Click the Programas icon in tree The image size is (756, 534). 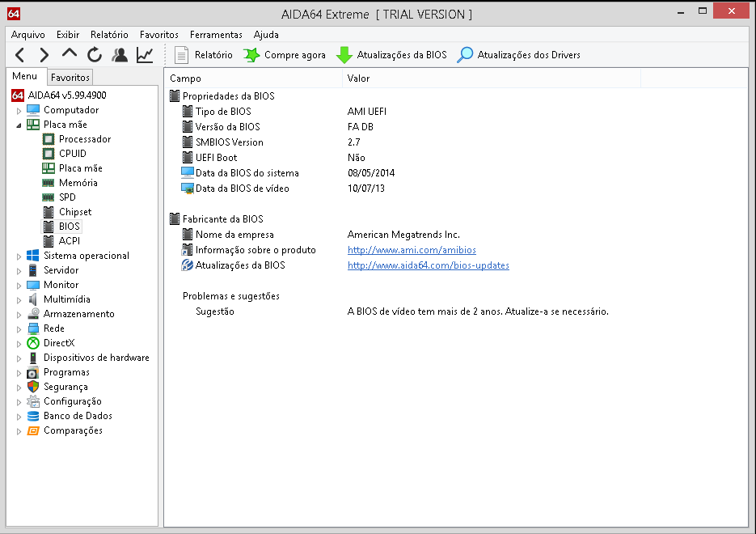[33, 372]
